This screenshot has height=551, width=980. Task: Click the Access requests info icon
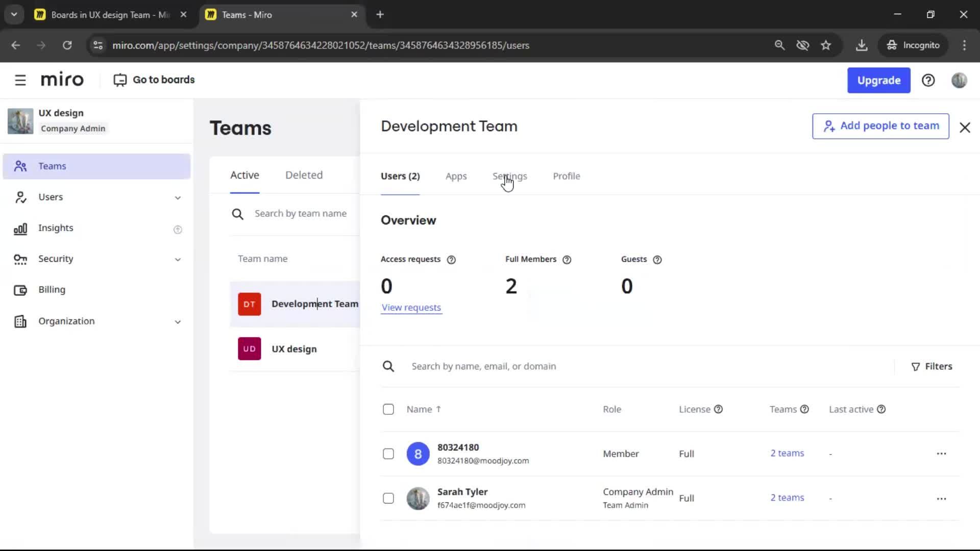click(451, 260)
